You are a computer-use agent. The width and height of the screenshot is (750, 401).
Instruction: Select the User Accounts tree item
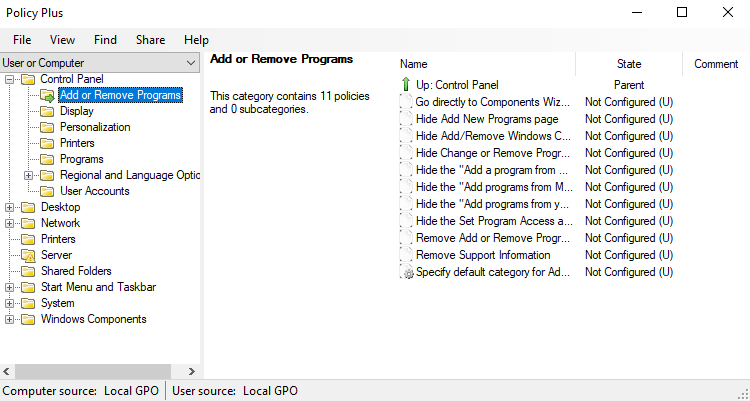coord(95,191)
